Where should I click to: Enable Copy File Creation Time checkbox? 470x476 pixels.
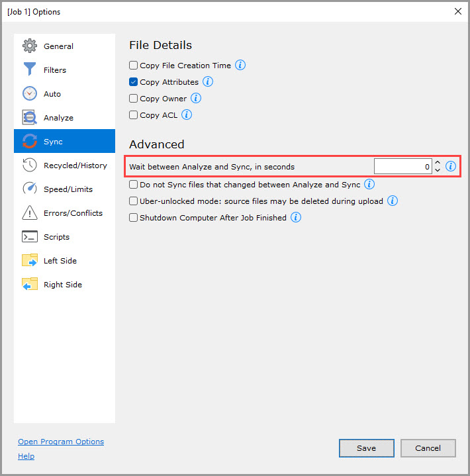[x=134, y=66]
